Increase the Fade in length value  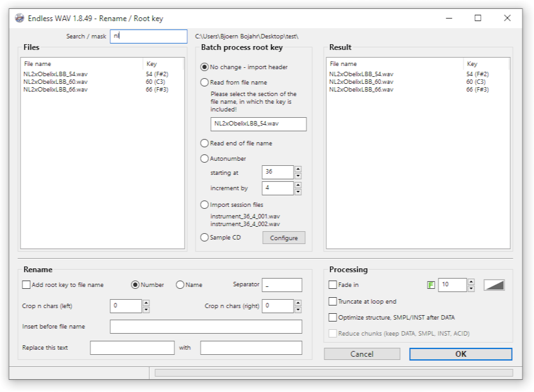[x=471, y=281]
